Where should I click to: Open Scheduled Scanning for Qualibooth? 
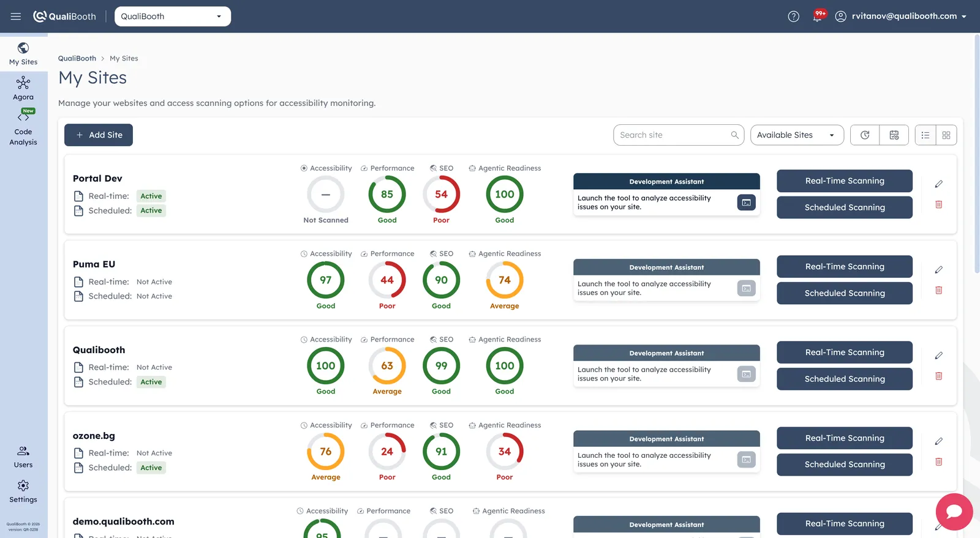tap(845, 379)
